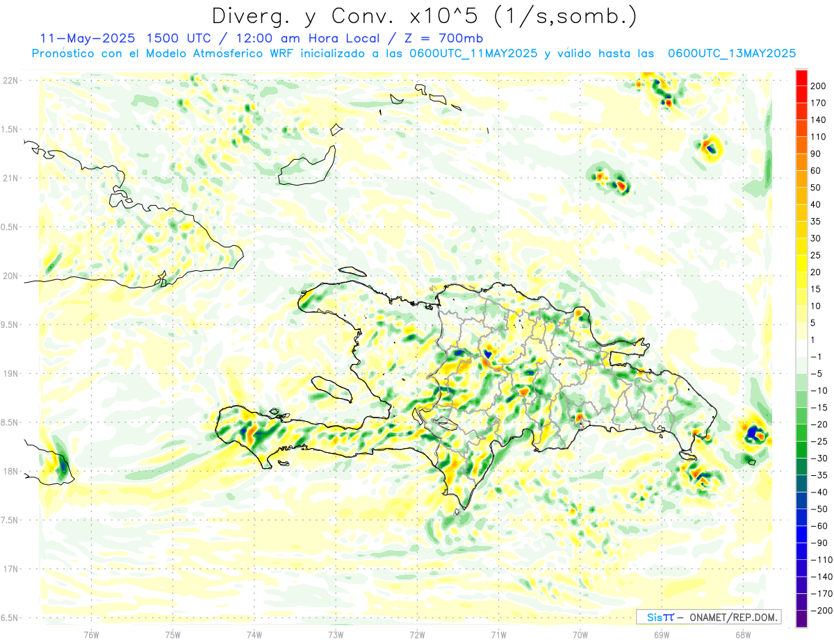
Task: Click the '76W' longitude label
Action: coord(91,634)
